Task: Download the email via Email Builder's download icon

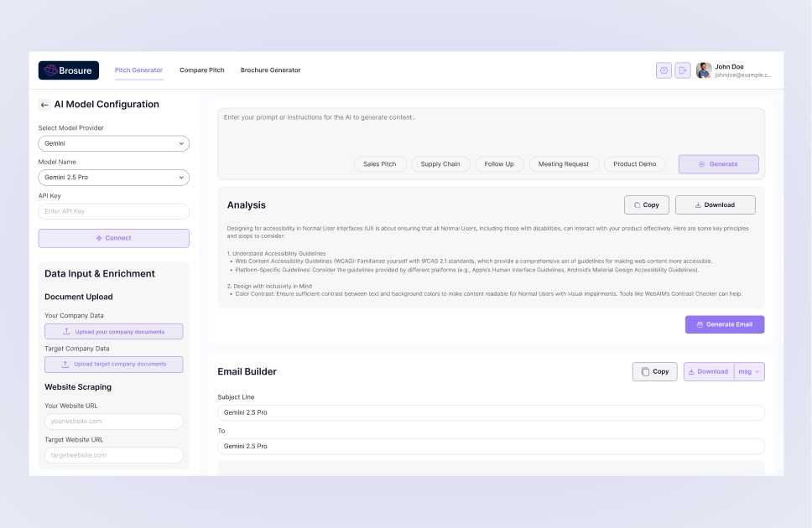Action: [690, 371]
